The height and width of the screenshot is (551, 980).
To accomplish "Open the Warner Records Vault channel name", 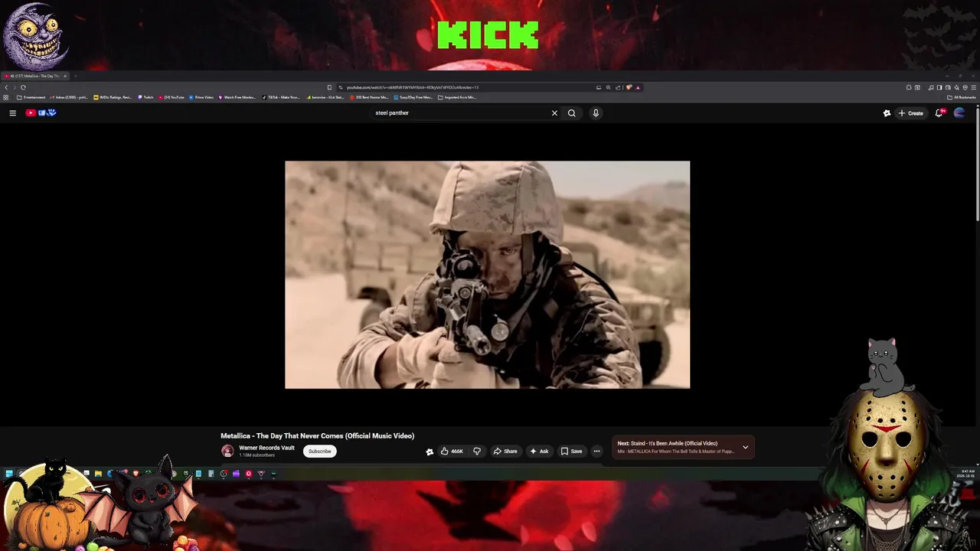I will pos(266,448).
